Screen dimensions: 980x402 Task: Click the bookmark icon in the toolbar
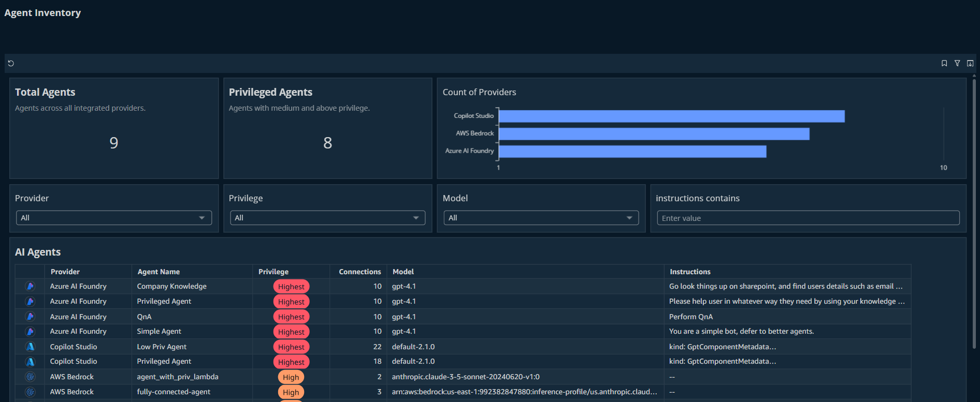pyautogui.click(x=944, y=63)
